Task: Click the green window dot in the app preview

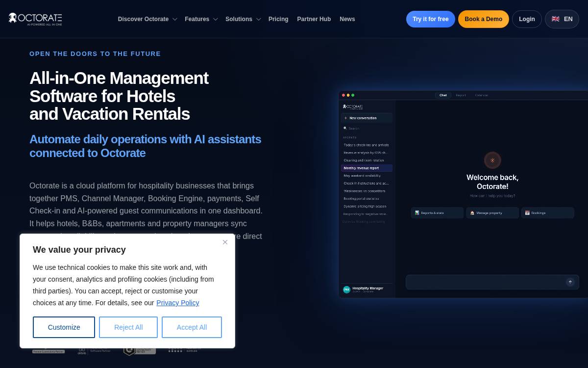Action: coord(353,95)
